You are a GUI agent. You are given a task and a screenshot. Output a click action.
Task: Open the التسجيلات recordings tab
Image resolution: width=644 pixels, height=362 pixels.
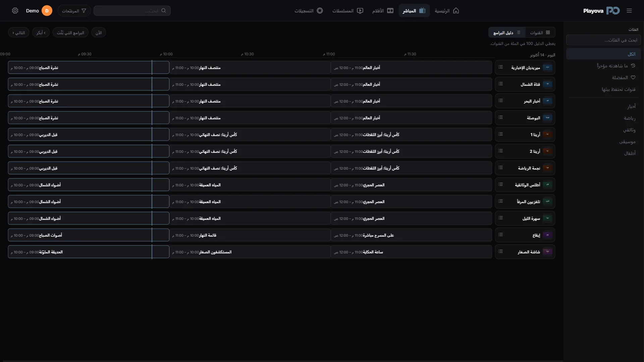[x=309, y=11]
